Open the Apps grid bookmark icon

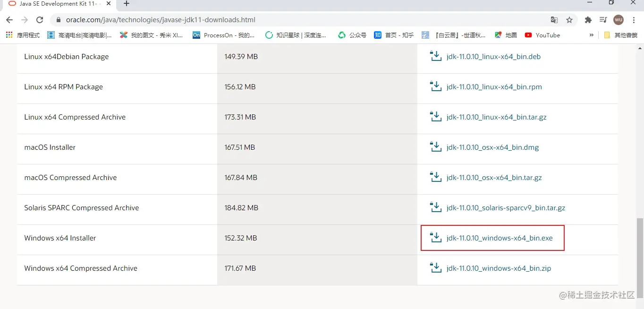(9, 35)
